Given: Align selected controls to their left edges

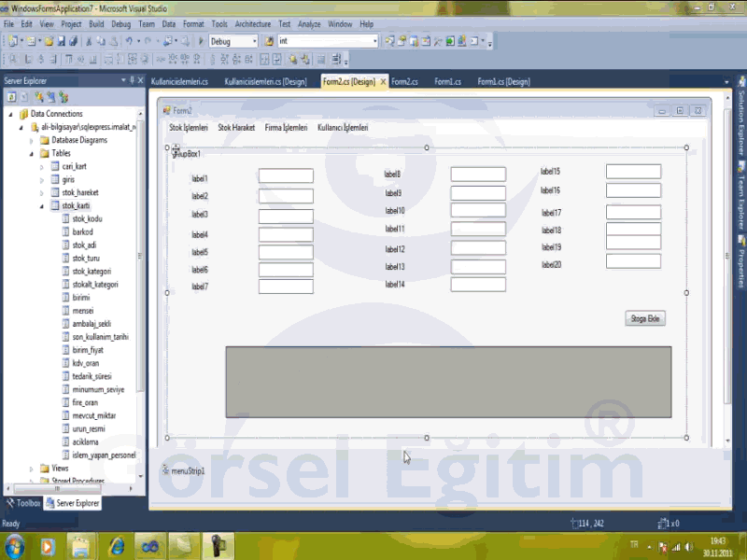Looking at the screenshot, I should click(x=29, y=60).
